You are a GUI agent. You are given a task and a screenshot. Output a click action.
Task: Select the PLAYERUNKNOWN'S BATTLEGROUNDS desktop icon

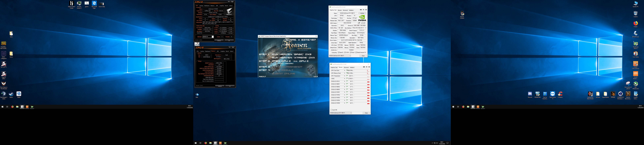tap(4, 45)
